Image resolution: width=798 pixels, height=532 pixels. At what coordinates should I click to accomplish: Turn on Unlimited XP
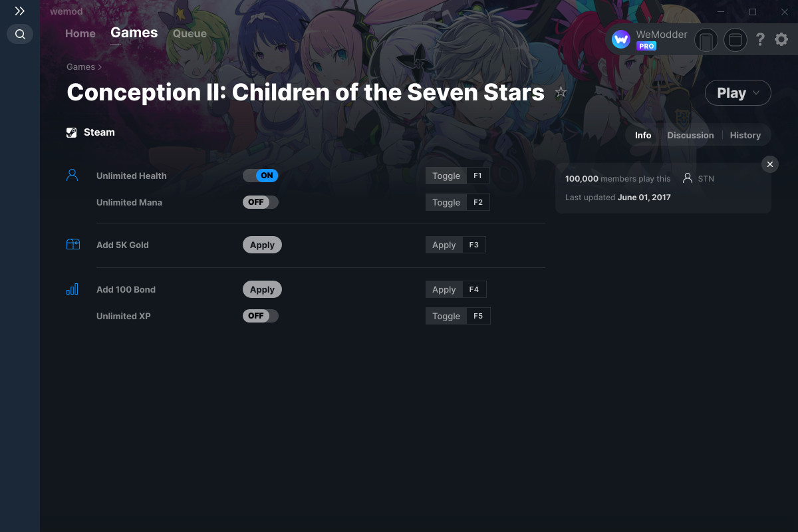pos(260,316)
